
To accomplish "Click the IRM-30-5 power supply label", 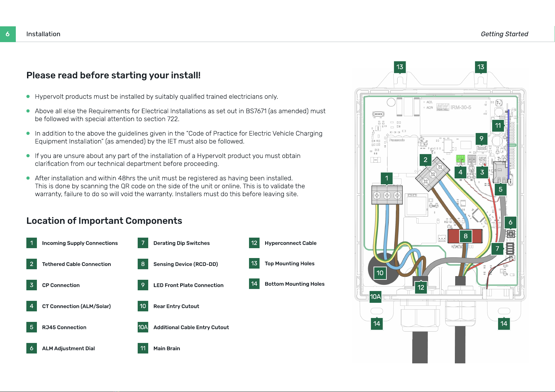I will [x=461, y=107].
